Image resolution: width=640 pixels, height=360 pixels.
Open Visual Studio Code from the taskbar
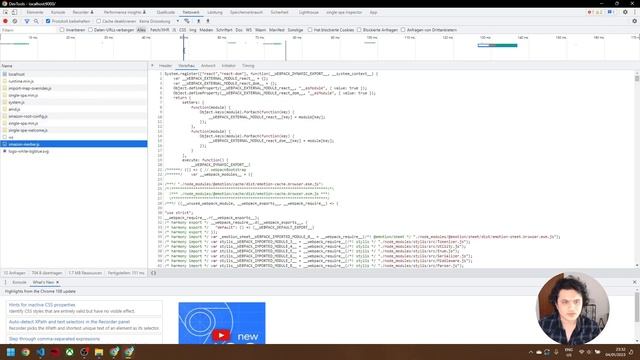pyautogui.click(x=40, y=352)
